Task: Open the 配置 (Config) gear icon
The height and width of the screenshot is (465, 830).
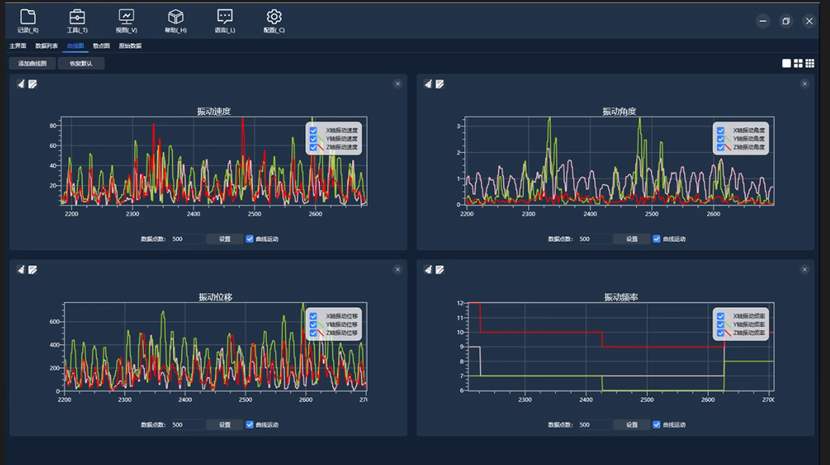Action: [274, 17]
